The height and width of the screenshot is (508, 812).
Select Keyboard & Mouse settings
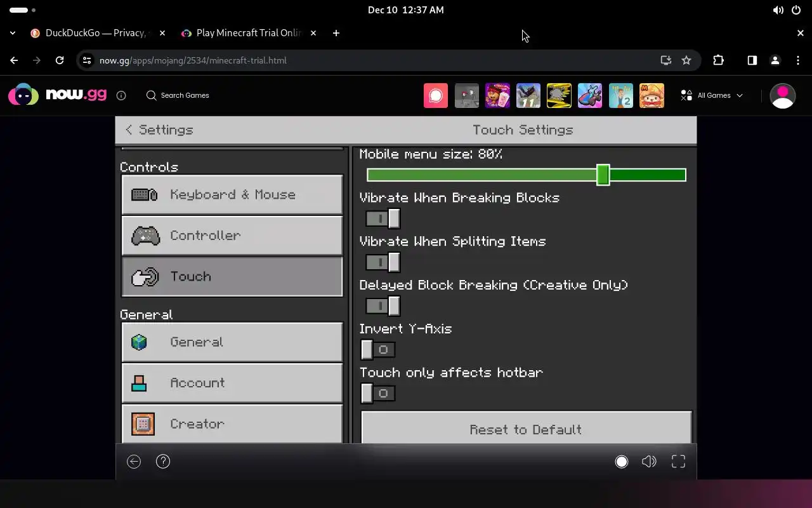tap(232, 194)
